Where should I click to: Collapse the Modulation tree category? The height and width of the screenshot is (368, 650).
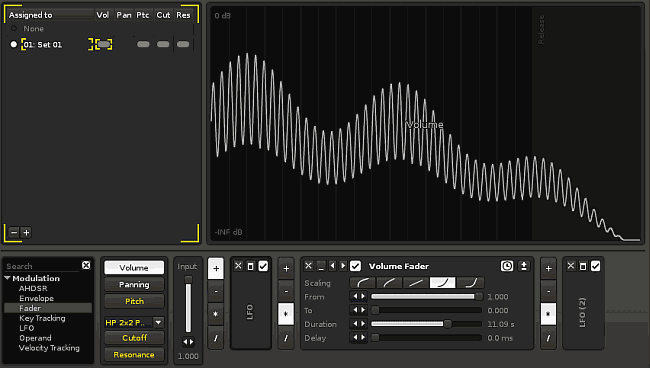tap(7, 278)
